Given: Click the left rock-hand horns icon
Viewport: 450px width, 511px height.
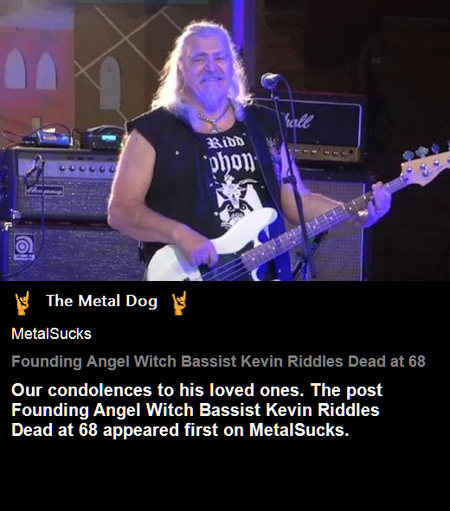Looking at the screenshot, I should pyautogui.click(x=22, y=303).
